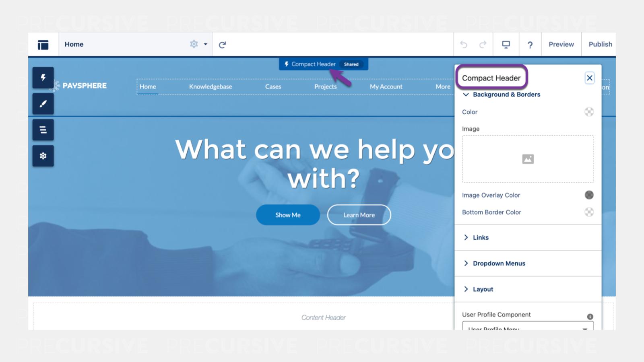The width and height of the screenshot is (644, 362).
Task: Select the Knowledgebase navigation item
Action: (211, 87)
